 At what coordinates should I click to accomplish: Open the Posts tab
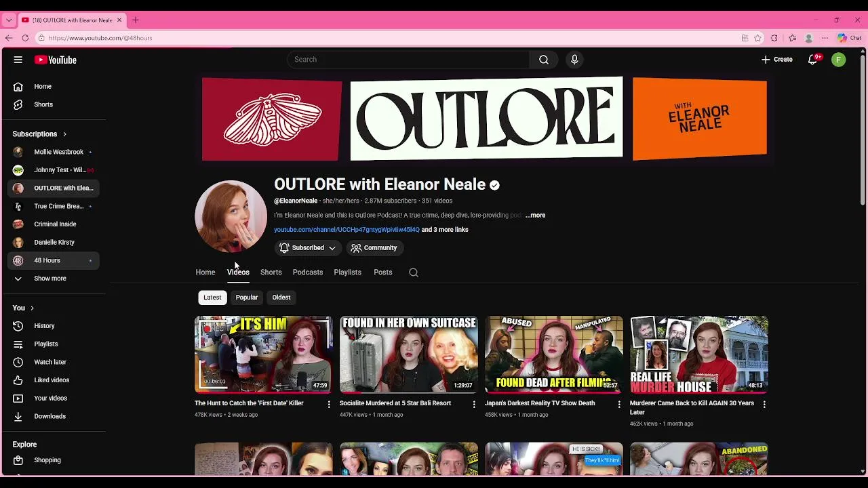(383, 272)
